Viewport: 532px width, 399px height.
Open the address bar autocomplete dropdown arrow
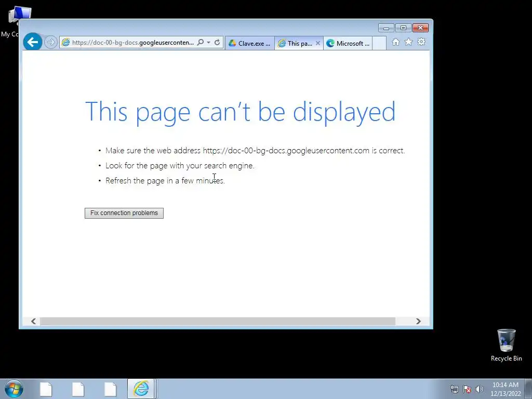[208, 43]
